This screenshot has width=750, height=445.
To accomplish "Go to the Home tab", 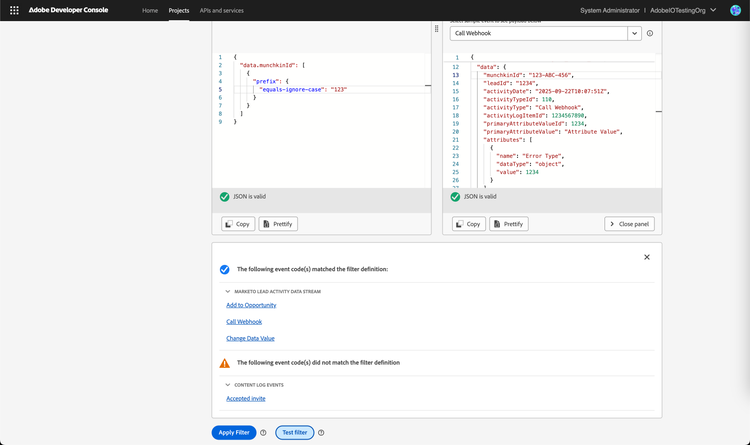I will pos(150,10).
